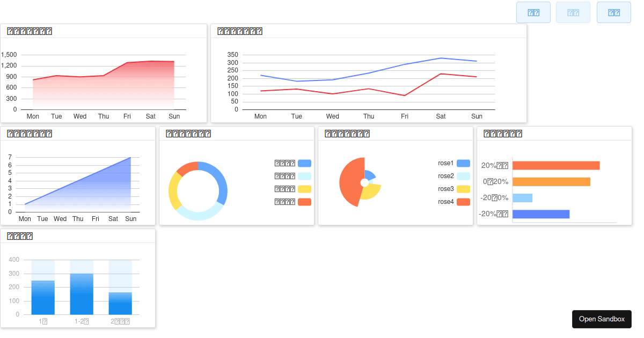The image size is (644, 338).
Task: Click the last button in the top-right toolbar
Action: (613, 12)
